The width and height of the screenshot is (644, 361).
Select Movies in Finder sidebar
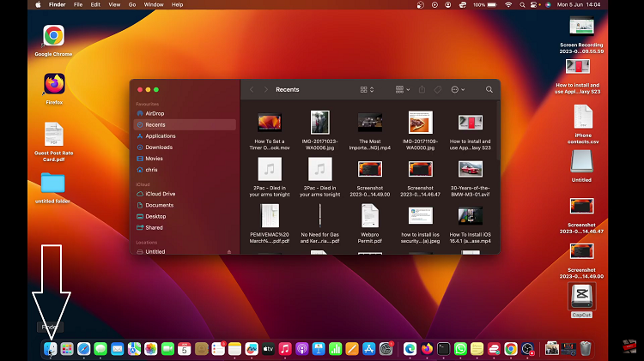click(x=185, y=159)
